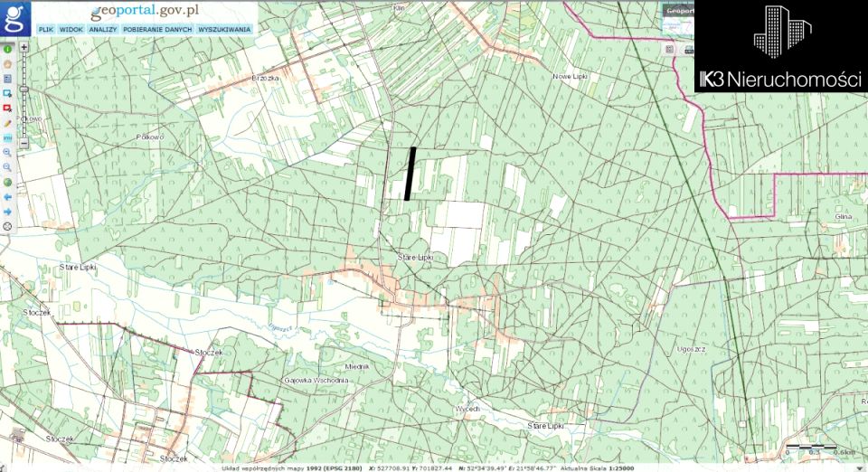Expand the WYSZUKIWANIA menu
Image resolution: width=868 pixels, height=472 pixels.
223,30
